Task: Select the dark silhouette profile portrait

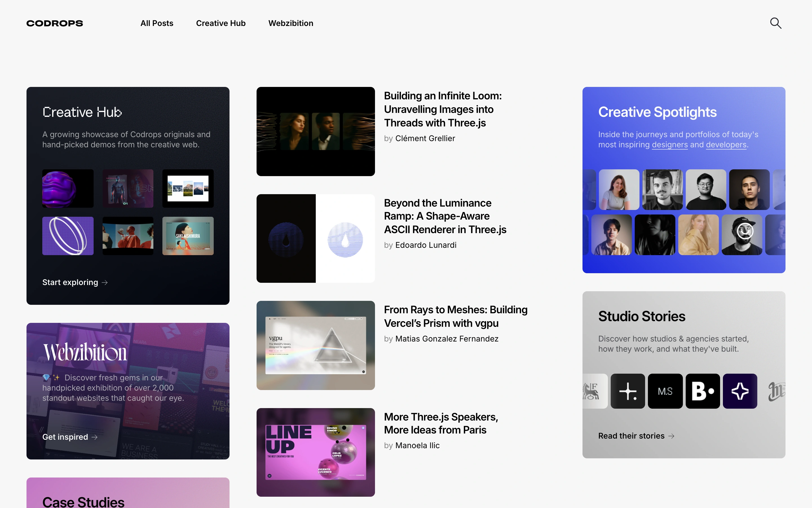Action: pyautogui.click(x=655, y=235)
